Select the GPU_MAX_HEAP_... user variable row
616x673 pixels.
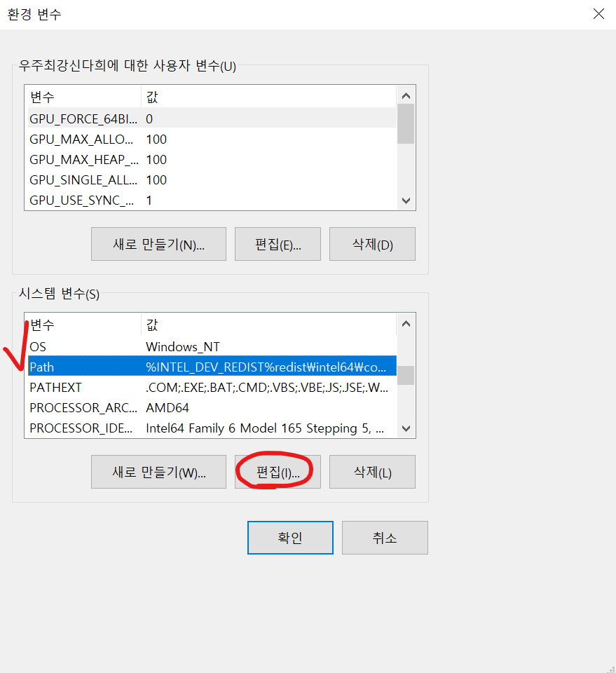click(x=212, y=159)
